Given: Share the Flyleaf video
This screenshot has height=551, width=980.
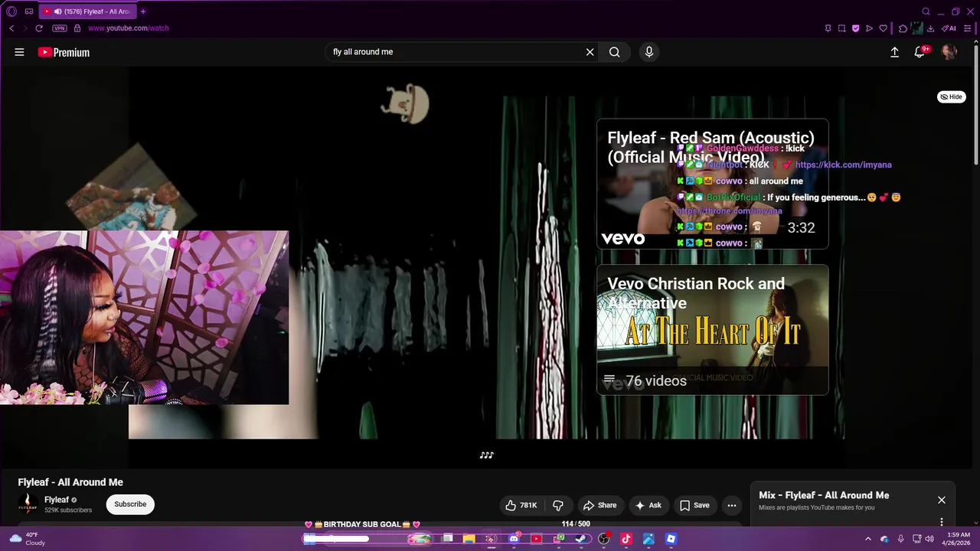Looking at the screenshot, I should pyautogui.click(x=599, y=505).
